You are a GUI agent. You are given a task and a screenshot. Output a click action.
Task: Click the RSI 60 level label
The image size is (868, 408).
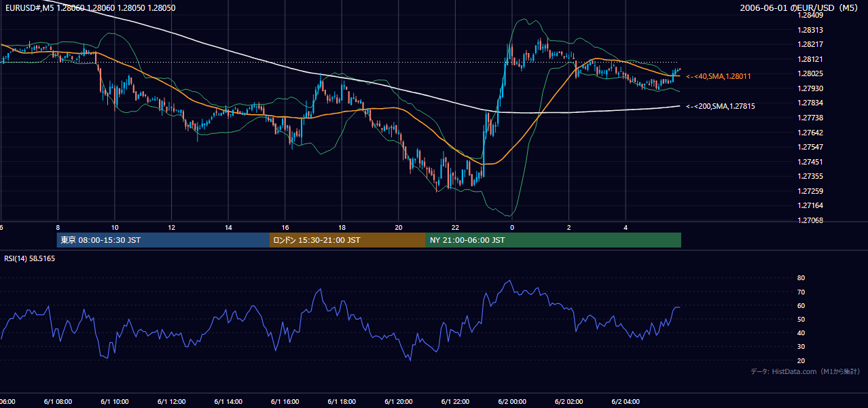(801, 305)
